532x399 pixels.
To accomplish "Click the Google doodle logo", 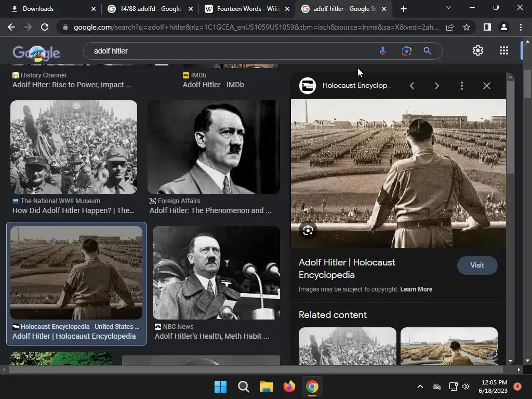I will point(36,53).
